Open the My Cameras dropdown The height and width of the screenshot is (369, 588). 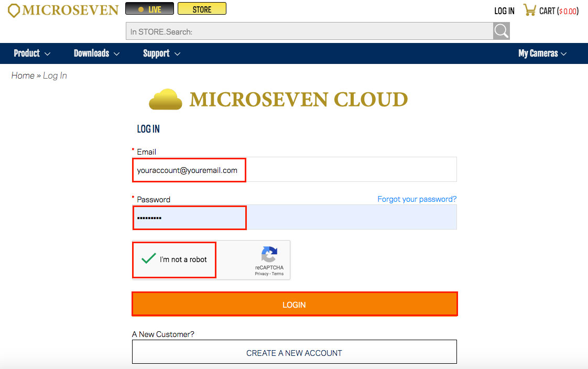point(542,53)
